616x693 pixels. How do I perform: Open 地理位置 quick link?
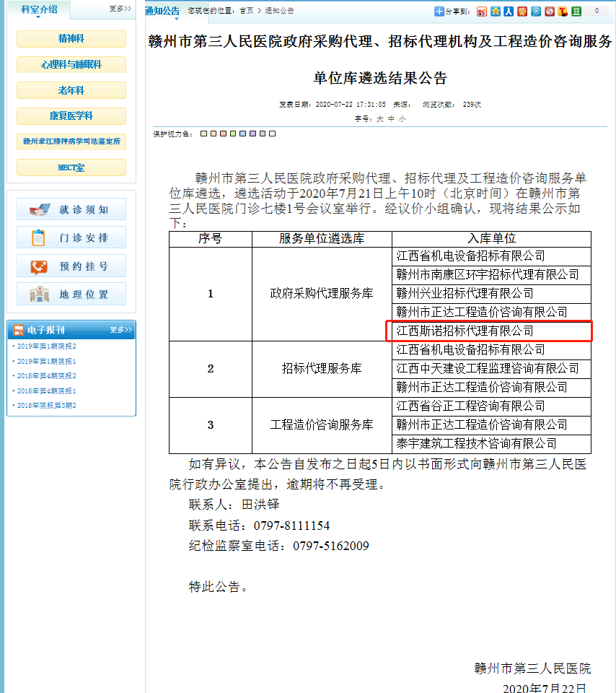click(71, 295)
